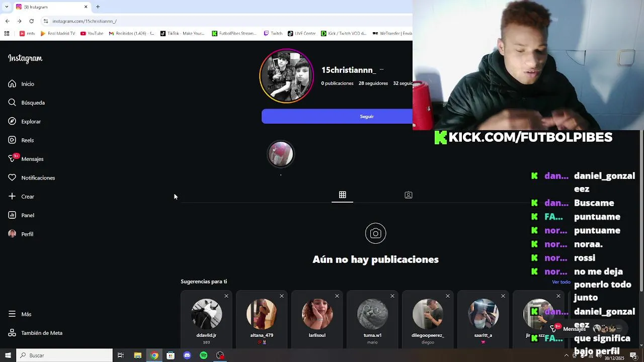Open ddavild.jr suggested profile
644x362 pixels.
(206, 314)
